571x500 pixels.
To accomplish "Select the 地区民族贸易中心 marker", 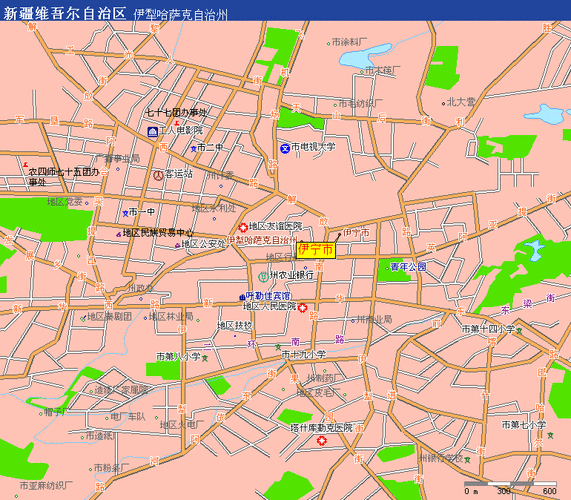I will pyautogui.click(x=118, y=235).
